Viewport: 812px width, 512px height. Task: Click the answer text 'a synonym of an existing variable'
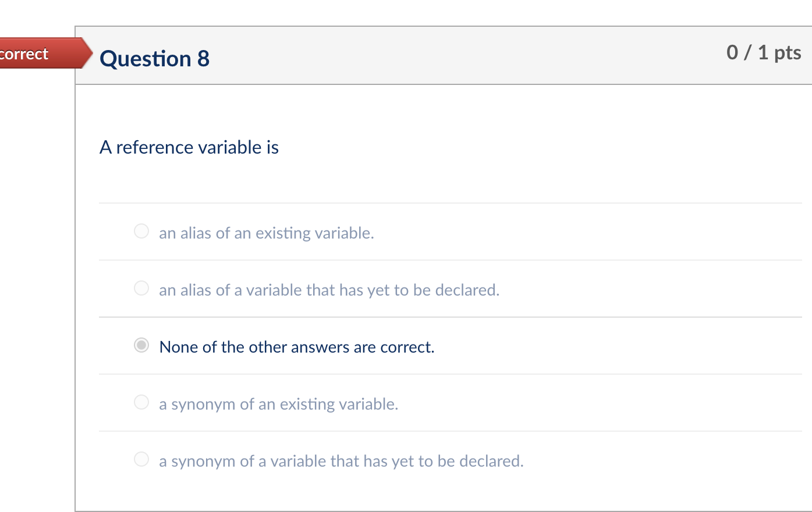(278, 403)
